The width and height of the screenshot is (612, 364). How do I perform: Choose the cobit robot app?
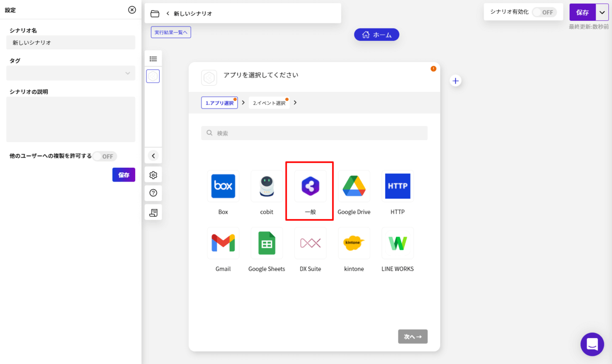(267, 186)
